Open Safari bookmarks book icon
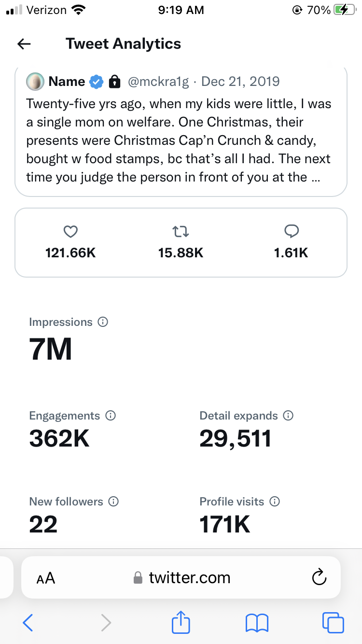 coord(257,623)
